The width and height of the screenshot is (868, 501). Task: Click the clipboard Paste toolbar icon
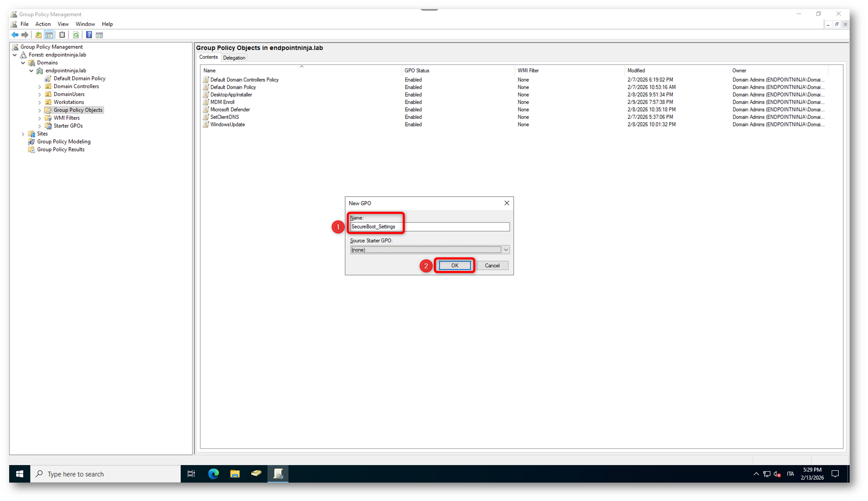(62, 35)
